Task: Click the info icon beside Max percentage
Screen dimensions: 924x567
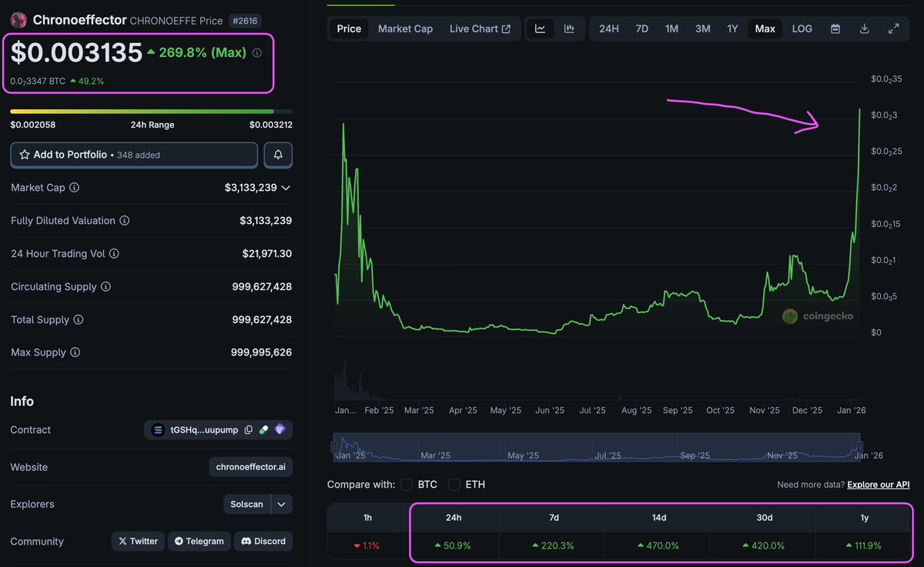Action: click(257, 53)
